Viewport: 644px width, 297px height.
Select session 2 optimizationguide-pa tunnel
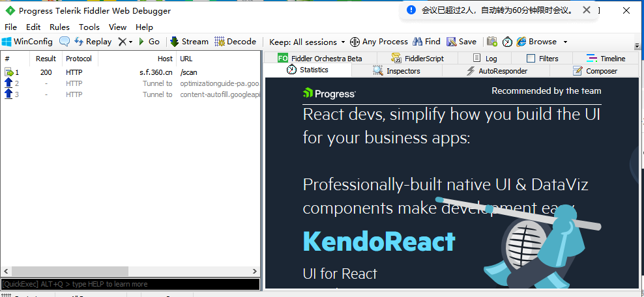130,83
